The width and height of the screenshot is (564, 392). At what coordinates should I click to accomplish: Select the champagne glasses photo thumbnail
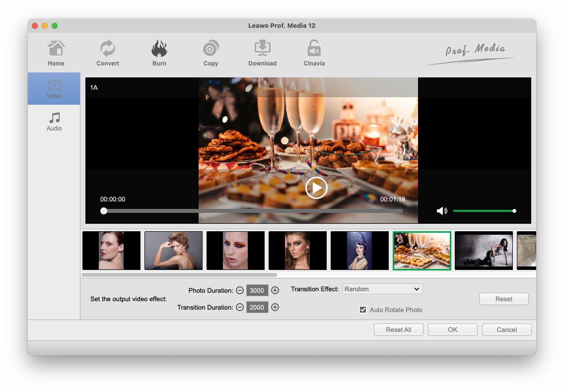(x=422, y=251)
